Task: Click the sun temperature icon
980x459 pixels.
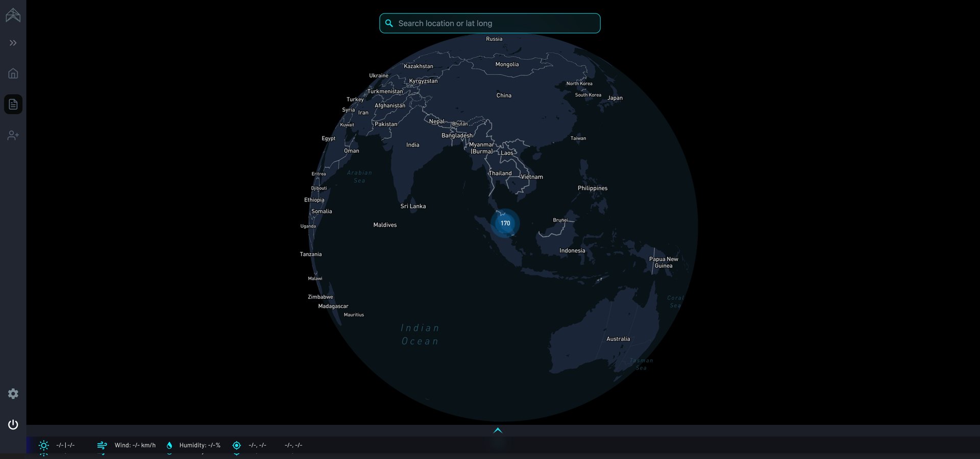Action: click(x=44, y=445)
